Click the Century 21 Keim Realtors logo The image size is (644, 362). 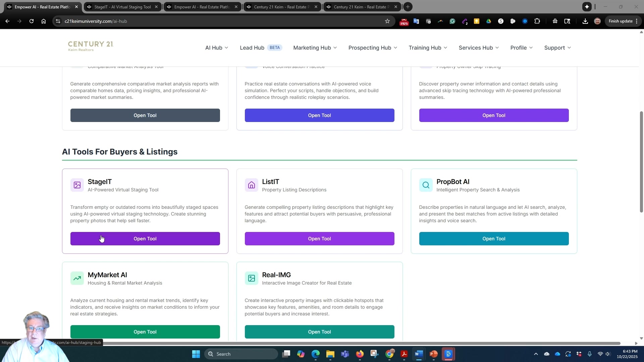[91, 46]
